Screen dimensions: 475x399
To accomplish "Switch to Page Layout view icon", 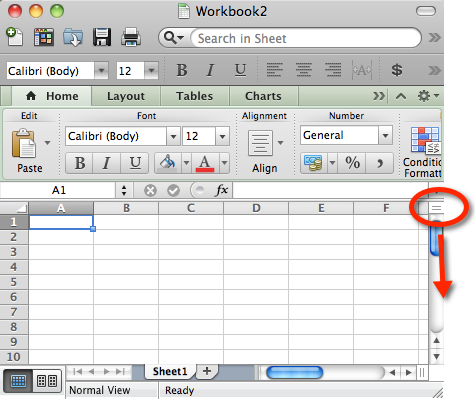I will (47, 380).
